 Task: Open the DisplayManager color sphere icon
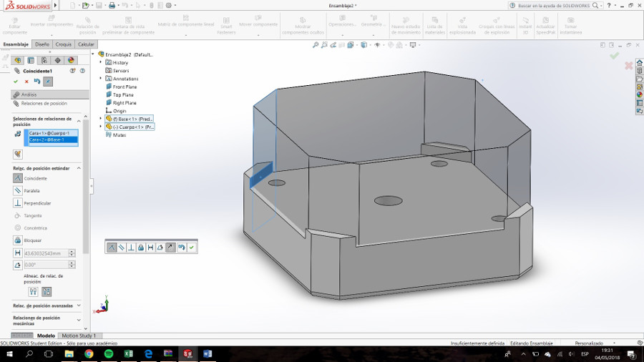pyautogui.click(x=71, y=60)
